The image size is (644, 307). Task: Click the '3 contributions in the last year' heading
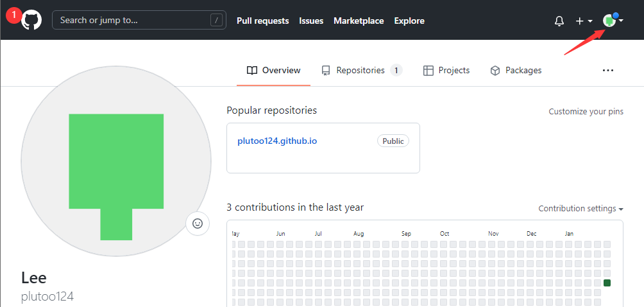coord(295,207)
